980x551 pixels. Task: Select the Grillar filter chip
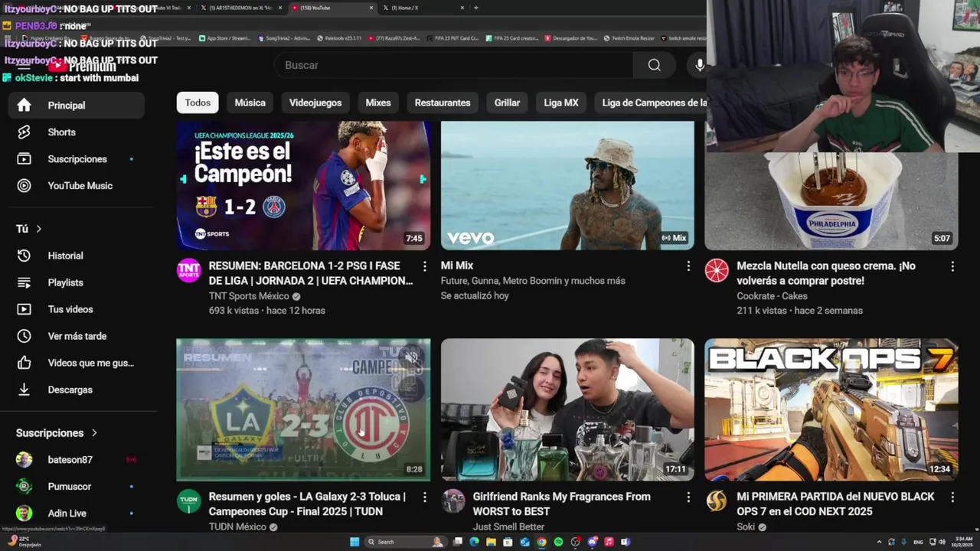507,103
